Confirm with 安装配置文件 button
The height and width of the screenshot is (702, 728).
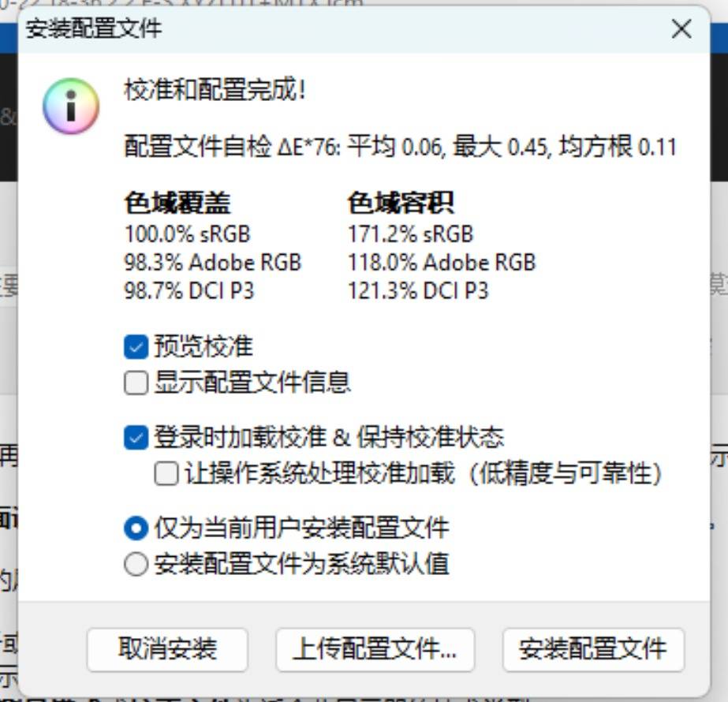(593, 649)
